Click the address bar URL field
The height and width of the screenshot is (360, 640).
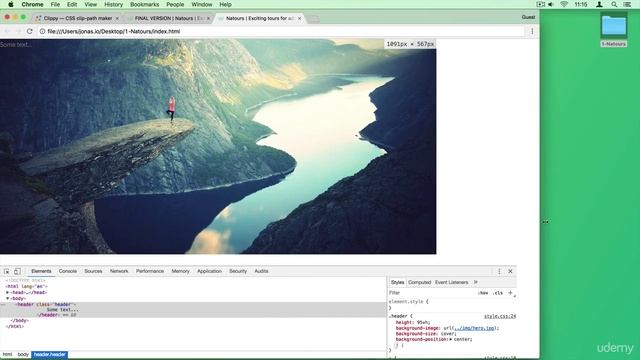(282, 31)
